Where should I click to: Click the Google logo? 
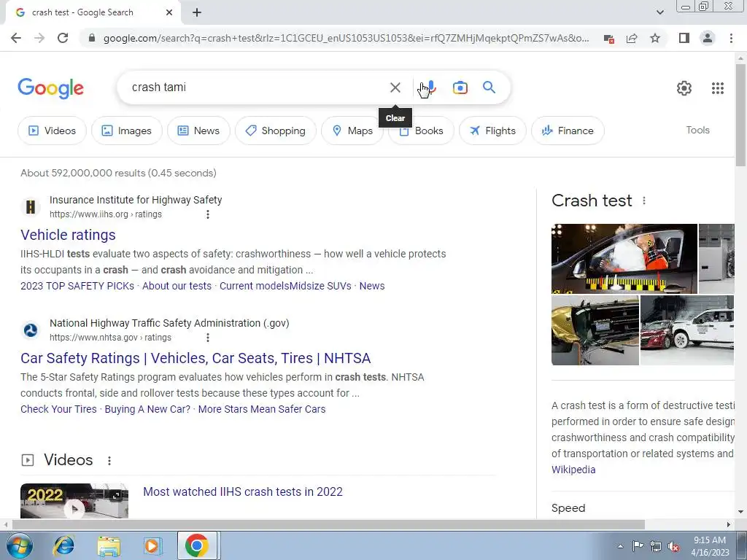click(50, 88)
